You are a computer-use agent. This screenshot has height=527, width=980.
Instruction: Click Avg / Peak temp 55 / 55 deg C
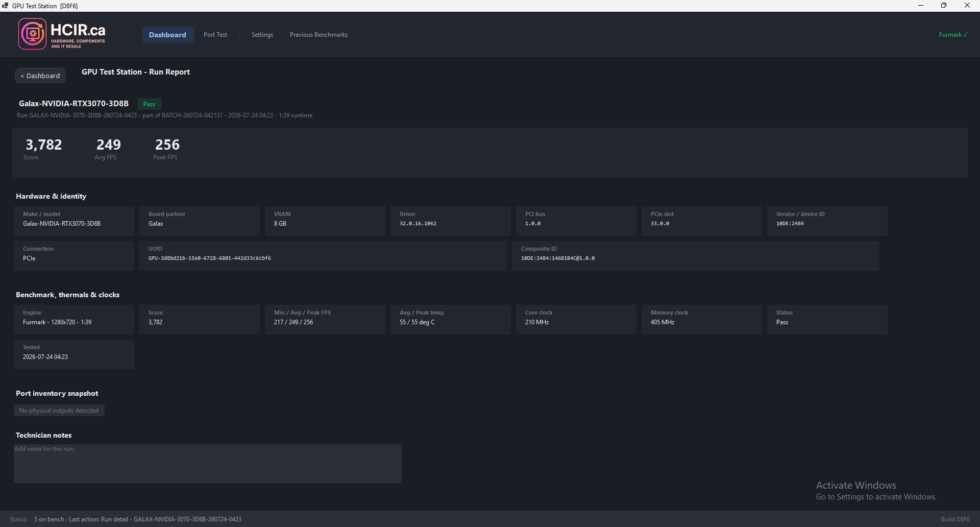coord(417,322)
